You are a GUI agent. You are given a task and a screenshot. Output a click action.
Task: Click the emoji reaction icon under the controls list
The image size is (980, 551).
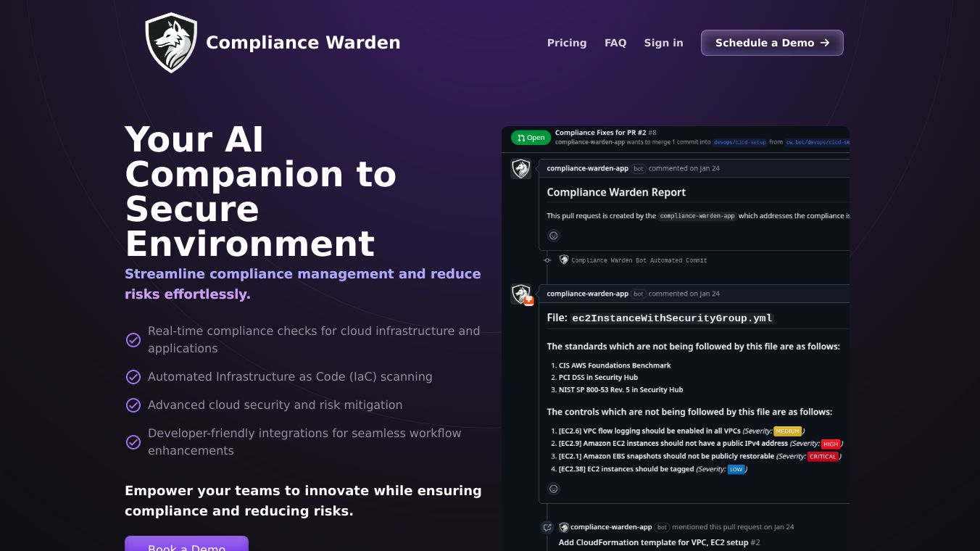pyautogui.click(x=554, y=489)
